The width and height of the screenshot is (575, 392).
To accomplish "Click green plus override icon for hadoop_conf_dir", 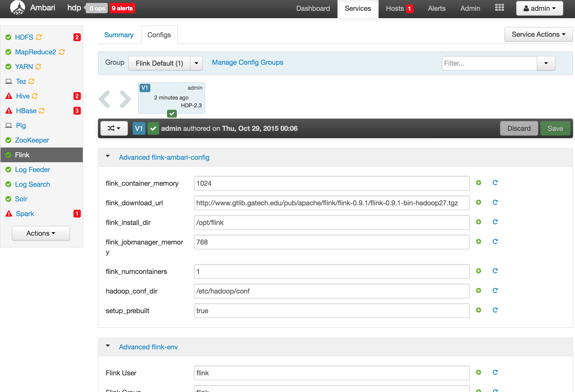I will (x=479, y=291).
